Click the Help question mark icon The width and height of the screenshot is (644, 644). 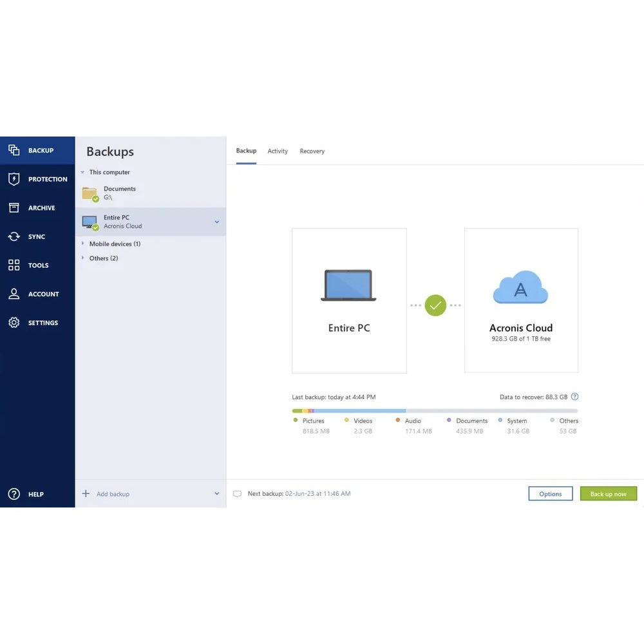pyautogui.click(x=14, y=494)
